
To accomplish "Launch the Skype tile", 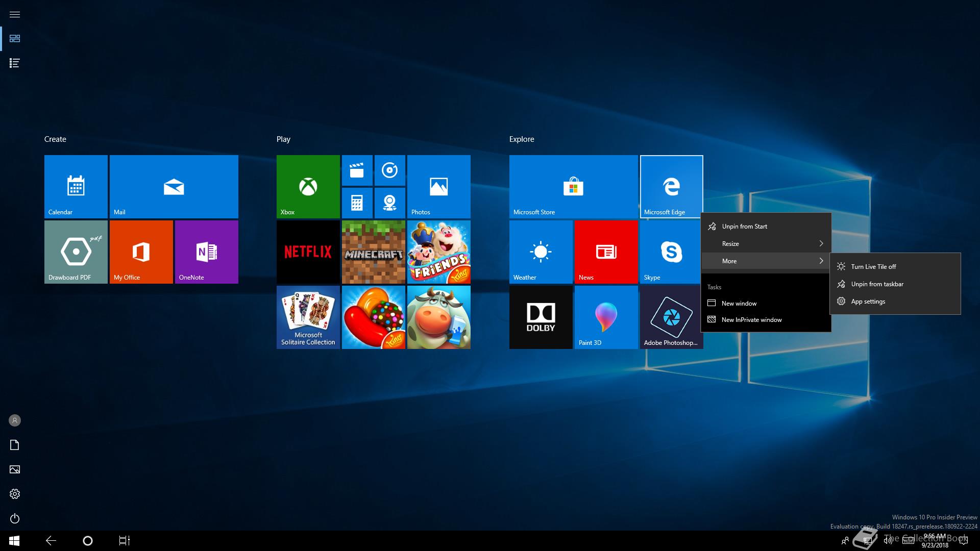I will pos(670,252).
